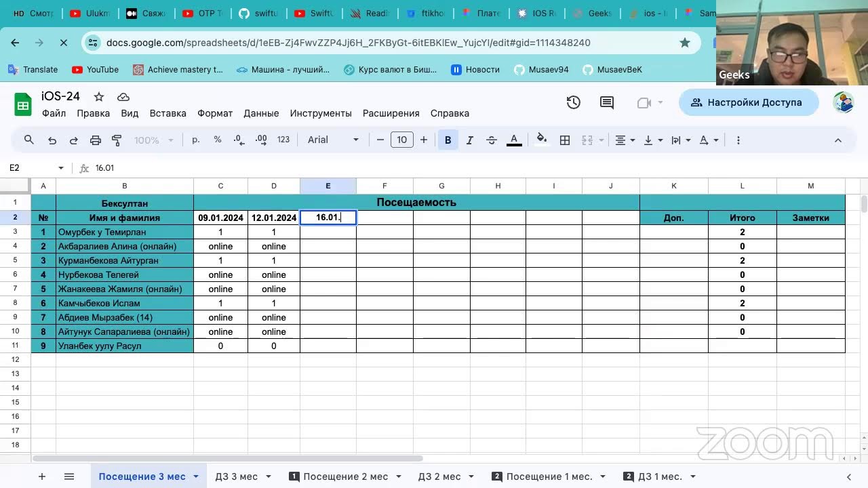This screenshot has width=868, height=488.
Task: Switch to ДЗ 3 мес sheet tab
Action: tap(237, 476)
